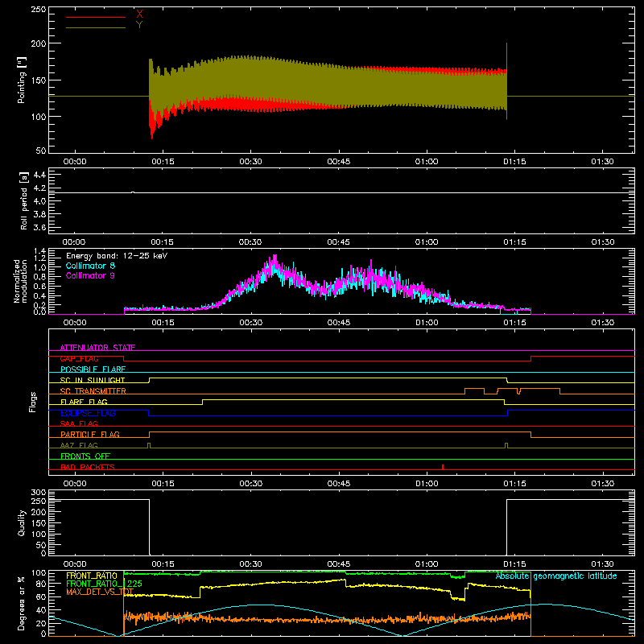Viewport: 644px width, 644px height.
Task: Click the 4.4 tick on Roll period axis
Action: 39,175
